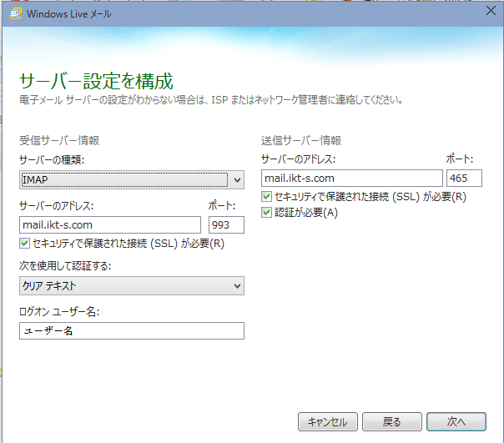Toggle incoming server SSL checkbox
The width and height of the screenshot is (504, 443).
click(24, 244)
